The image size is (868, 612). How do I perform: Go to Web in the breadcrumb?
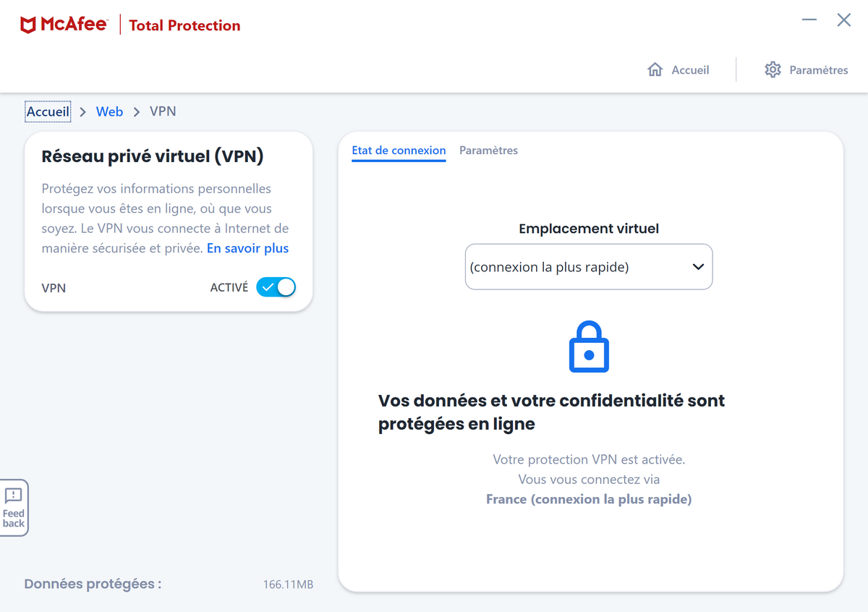coord(109,111)
